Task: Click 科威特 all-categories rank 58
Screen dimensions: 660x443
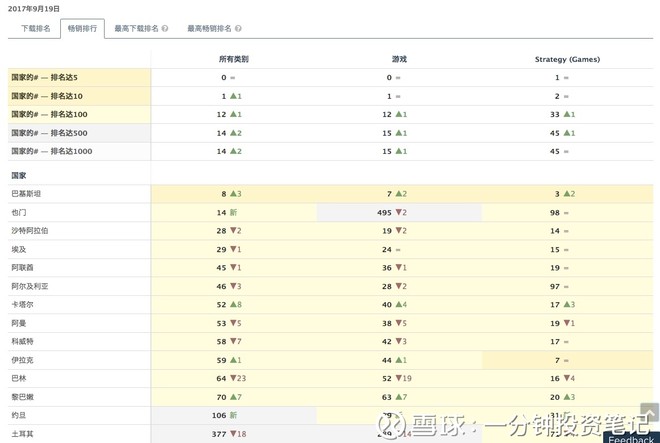Action: click(x=221, y=342)
